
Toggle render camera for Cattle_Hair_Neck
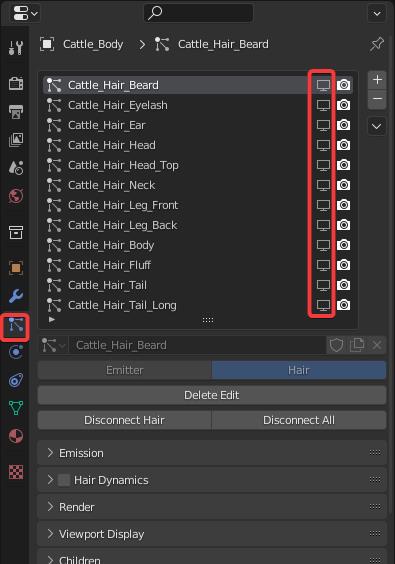[344, 185]
